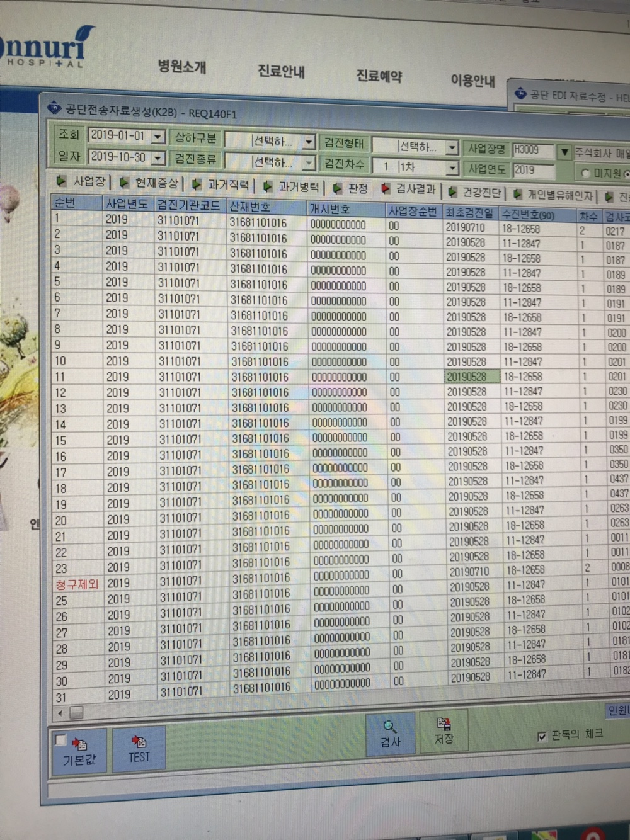Toggle the 판독의 체크 checkbox
630x840 pixels.
(x=542, y=736)
